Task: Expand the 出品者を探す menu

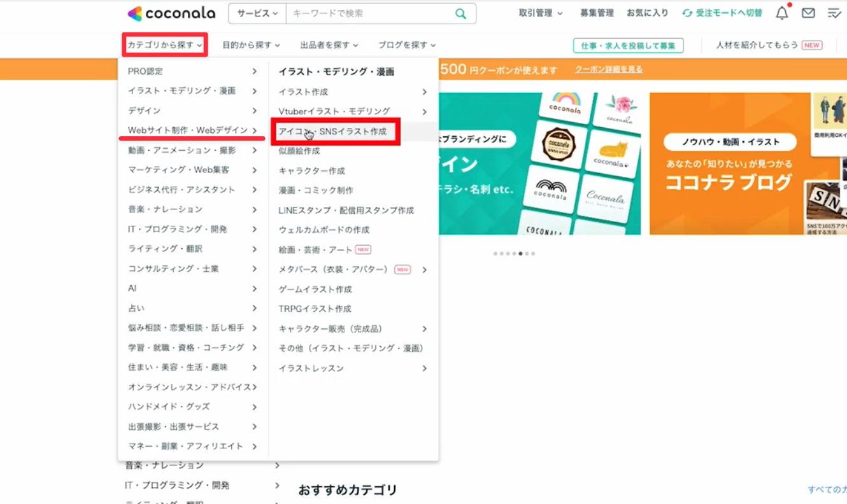Action: point(327,45)
